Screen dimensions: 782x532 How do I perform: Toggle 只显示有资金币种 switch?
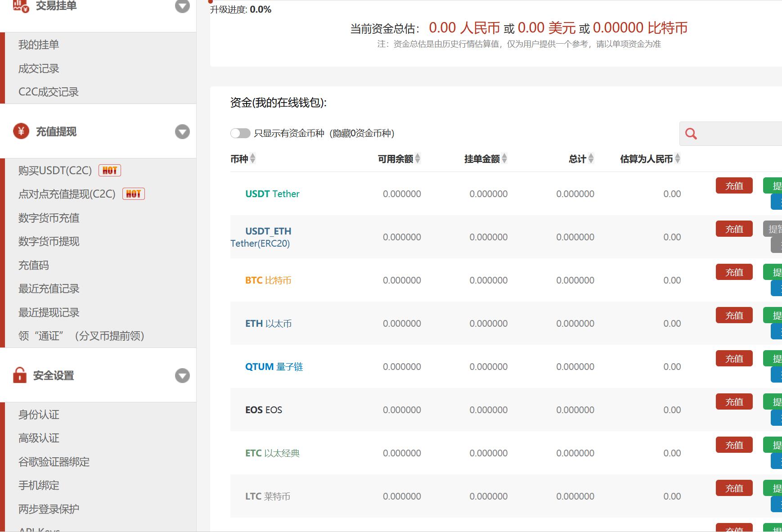[240, 133]
